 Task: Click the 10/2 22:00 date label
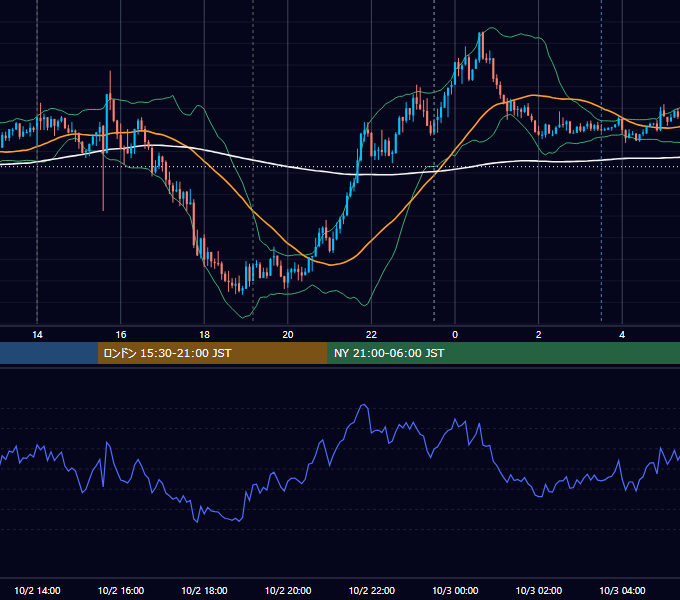[372, 590]
